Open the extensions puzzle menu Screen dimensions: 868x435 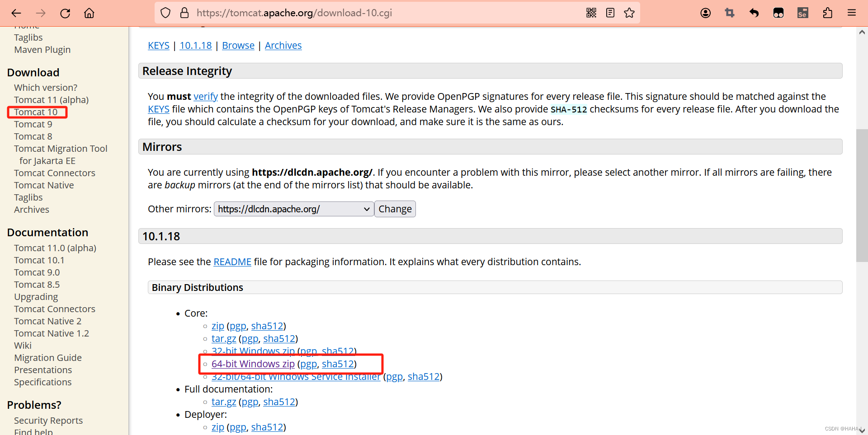[827, 13]
